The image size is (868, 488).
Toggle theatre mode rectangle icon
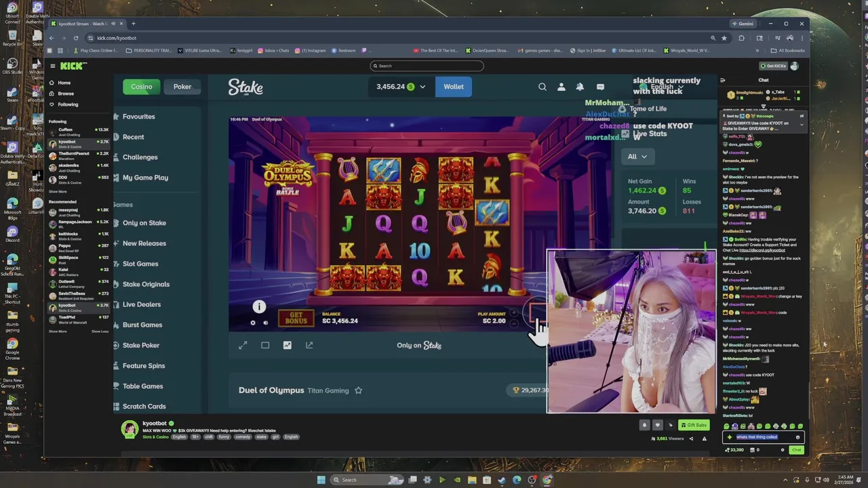(x=265, y=345)
